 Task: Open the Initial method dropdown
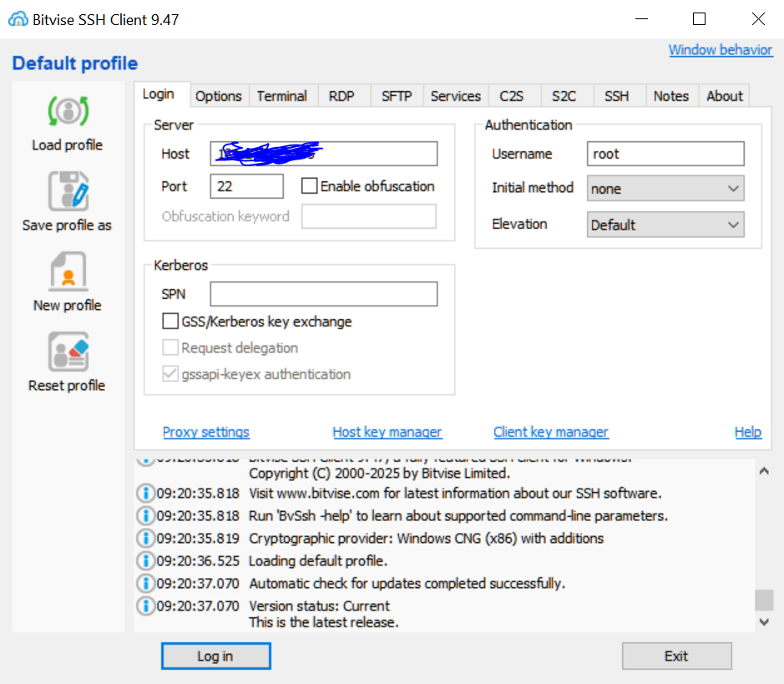coord(665,189)
